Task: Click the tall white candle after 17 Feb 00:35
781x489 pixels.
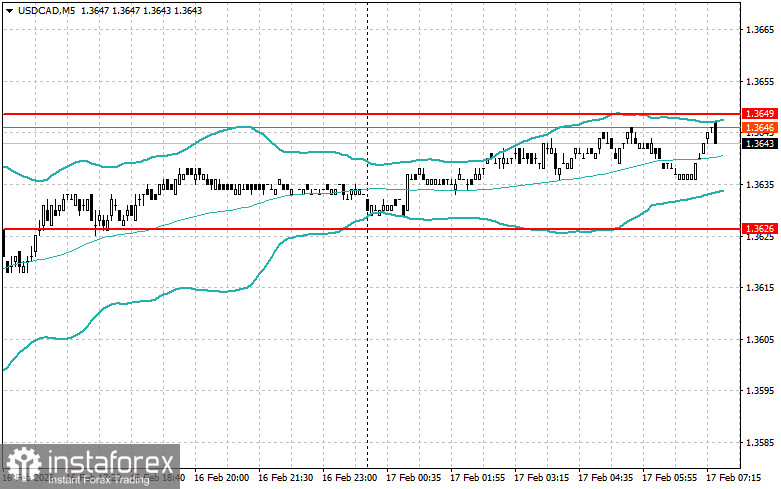Action: 407,193
